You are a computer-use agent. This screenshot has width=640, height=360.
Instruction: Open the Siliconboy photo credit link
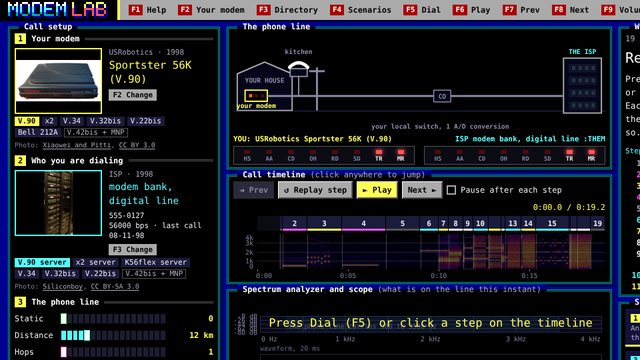click(x=62, y=287)
